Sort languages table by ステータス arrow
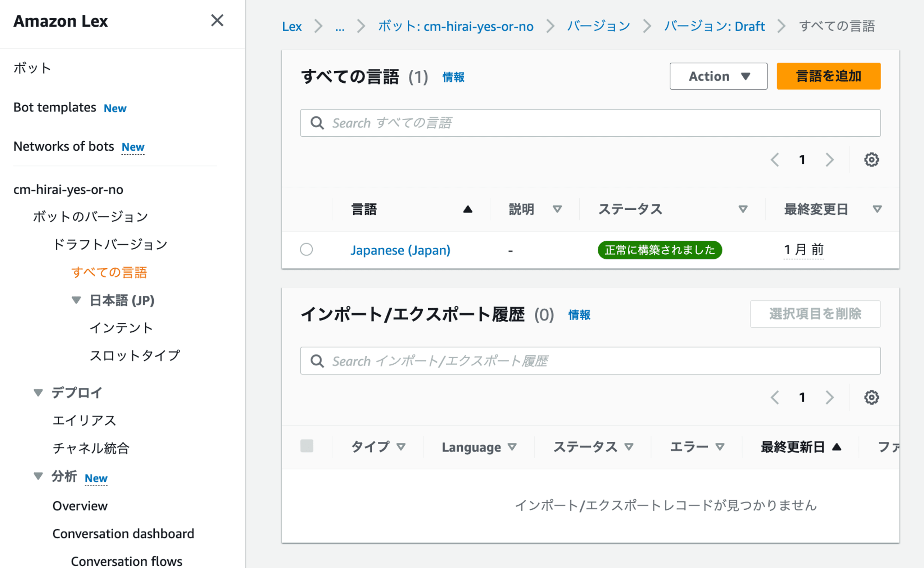 point(743,209)
